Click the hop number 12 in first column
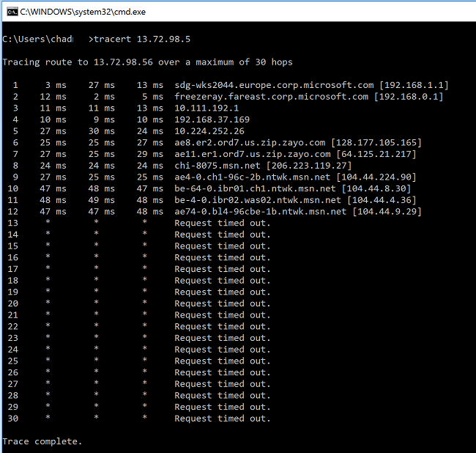Viewport: 476px width, 453px height. pos(13,212)
